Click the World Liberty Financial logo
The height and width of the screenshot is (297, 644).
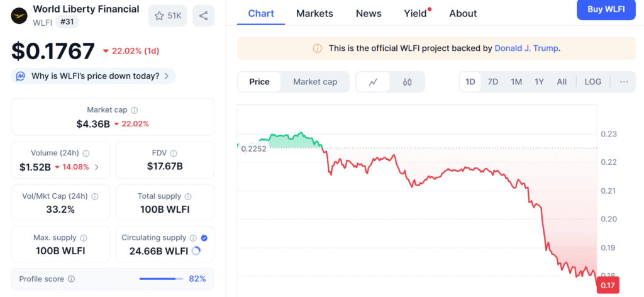tap(20, 14)
